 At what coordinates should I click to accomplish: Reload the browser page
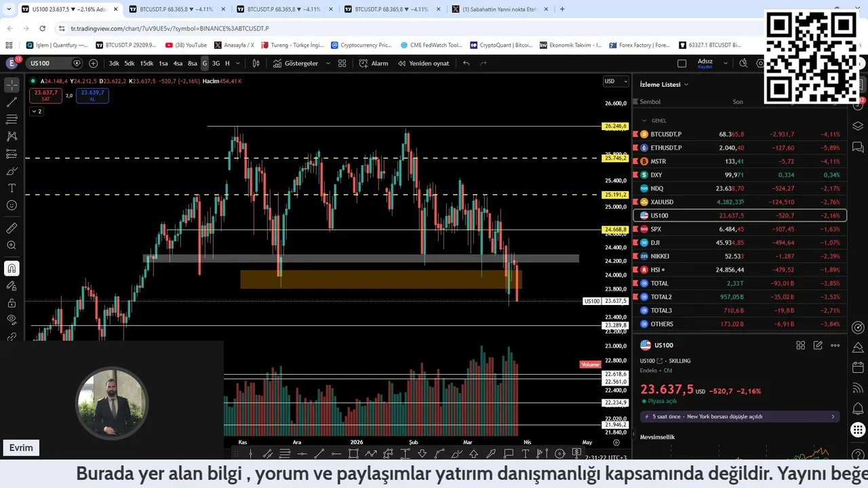coord(42,28)
